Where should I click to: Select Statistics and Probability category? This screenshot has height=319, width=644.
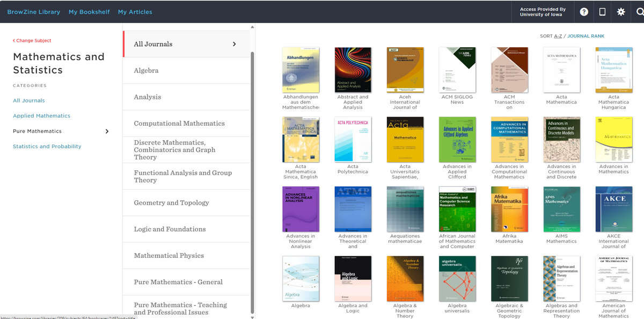tap(47, 147)
